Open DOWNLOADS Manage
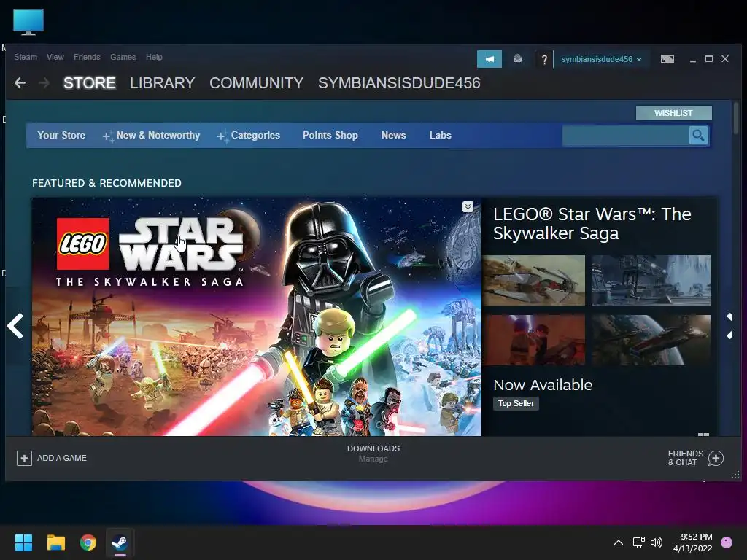The height and width of the screenshot is (560, 747). (x=373, y=454)
